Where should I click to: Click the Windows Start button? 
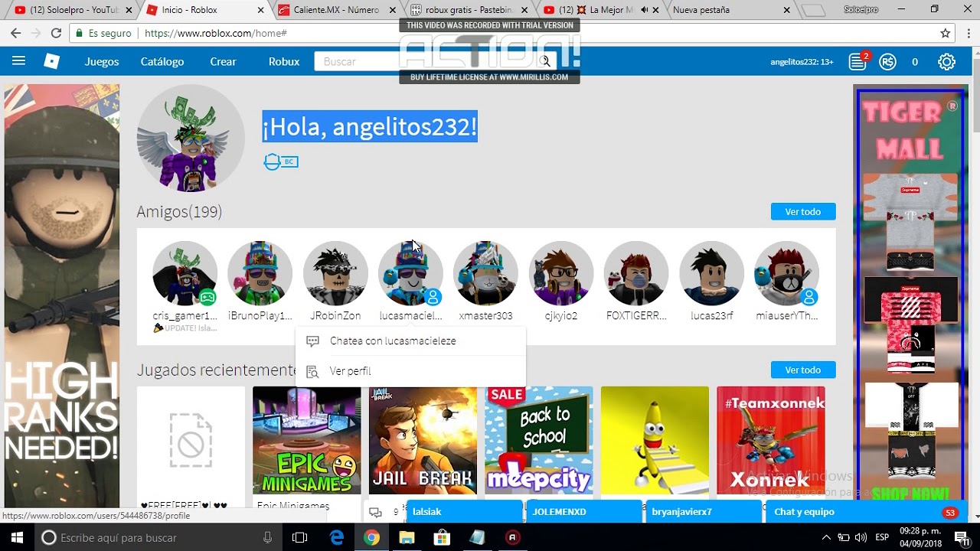tap(16, 537)
